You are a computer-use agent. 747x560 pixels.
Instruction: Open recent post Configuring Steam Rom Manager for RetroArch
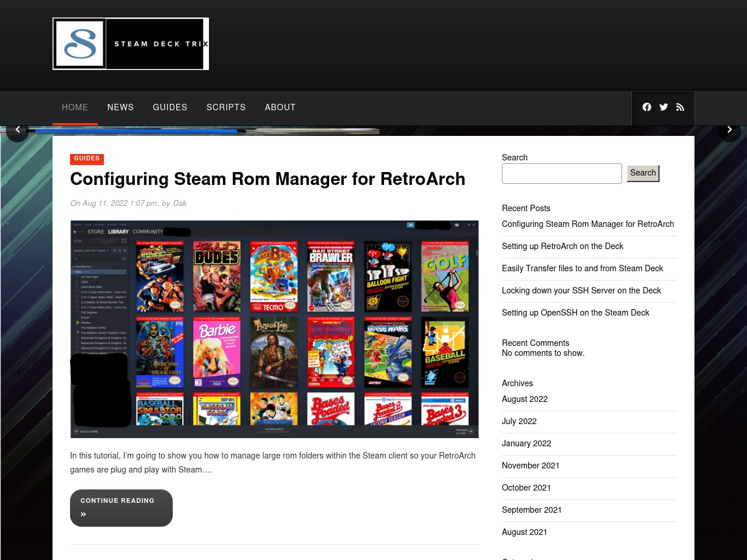click(x=588, y=224)
